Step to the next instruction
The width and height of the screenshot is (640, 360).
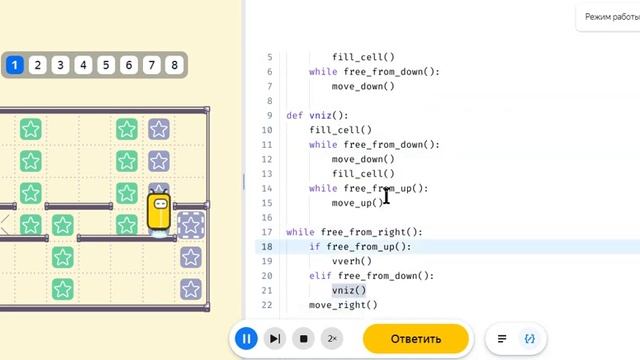pyautogui.click(x=275, y=338)
